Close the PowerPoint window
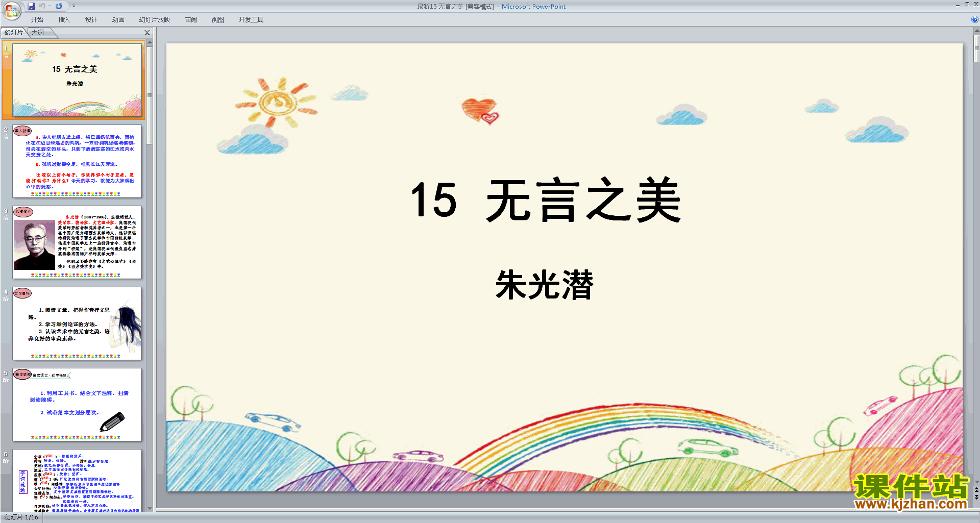Image resolution: width=980 pixels, height=523 pixels. click(976, 4)
